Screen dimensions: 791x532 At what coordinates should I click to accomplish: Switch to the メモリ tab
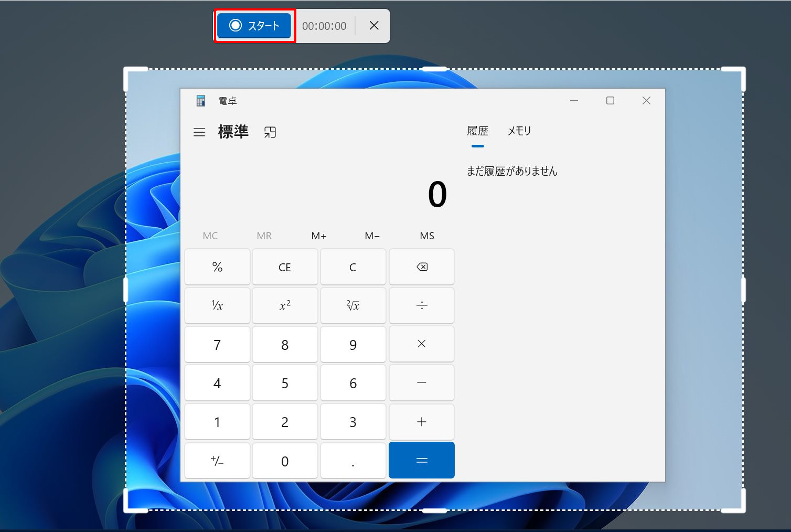point(519,131)
